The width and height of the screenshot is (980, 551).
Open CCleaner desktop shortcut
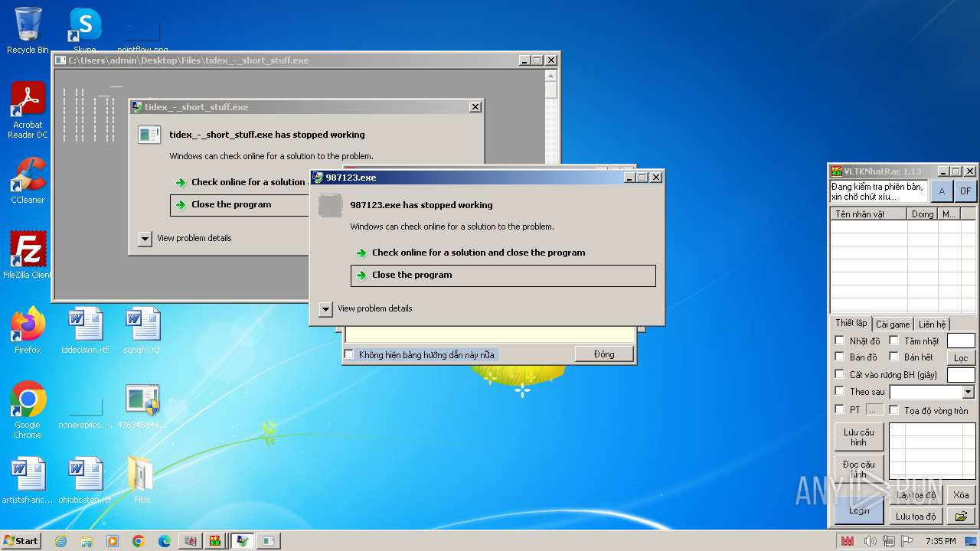28,181
